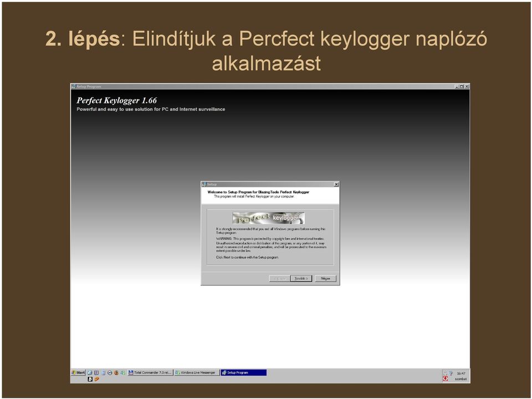Minimize the Setup Program window
Screen dimensions: 532x399
click(x=456, y=86)
